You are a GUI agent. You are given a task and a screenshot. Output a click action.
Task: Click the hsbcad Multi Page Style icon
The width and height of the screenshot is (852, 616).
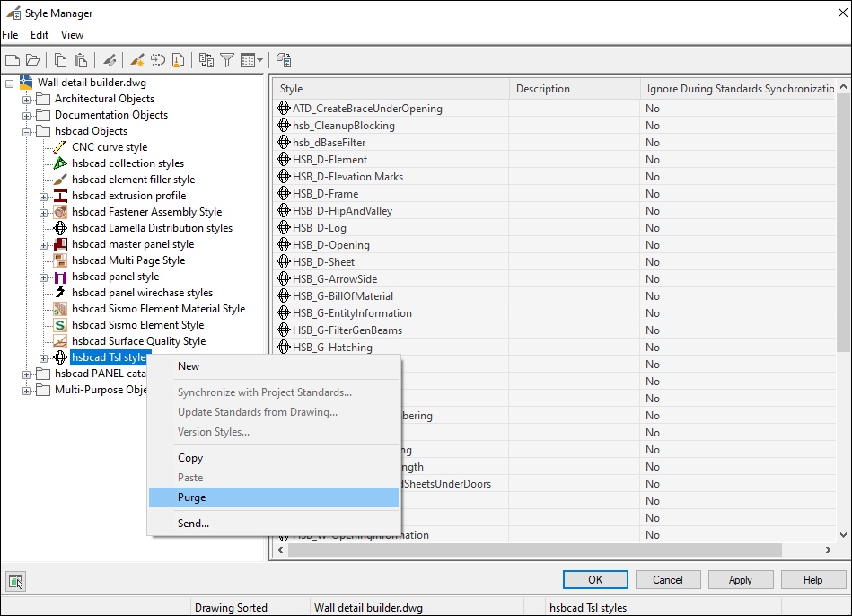pyautogui.click(x=60, y=260)
